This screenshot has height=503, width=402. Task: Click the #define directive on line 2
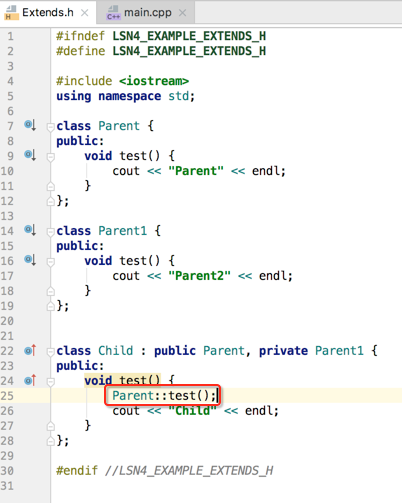point(81,51)
